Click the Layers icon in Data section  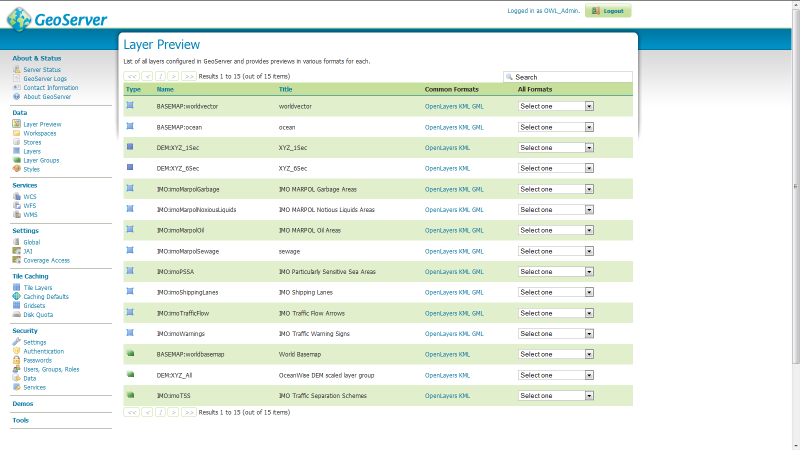tap(17, 151)
